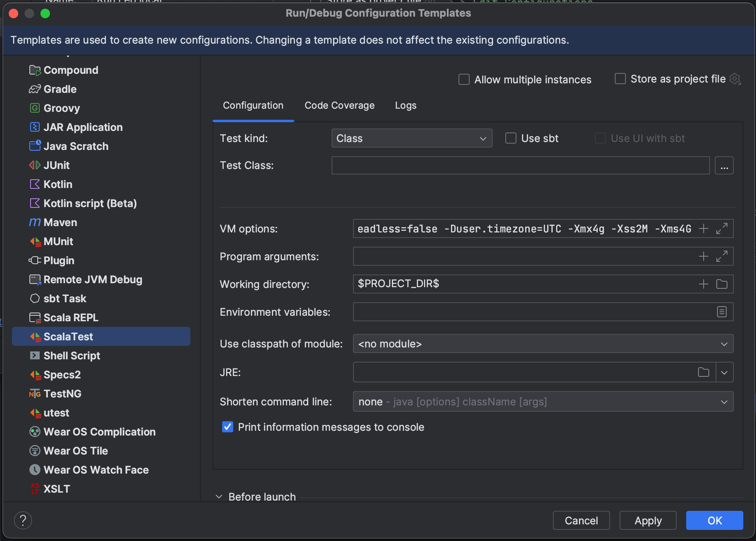Screen dimensions: 756x541
Task: Enable Allow multiple instances checkbox
Action: [464, 80]
